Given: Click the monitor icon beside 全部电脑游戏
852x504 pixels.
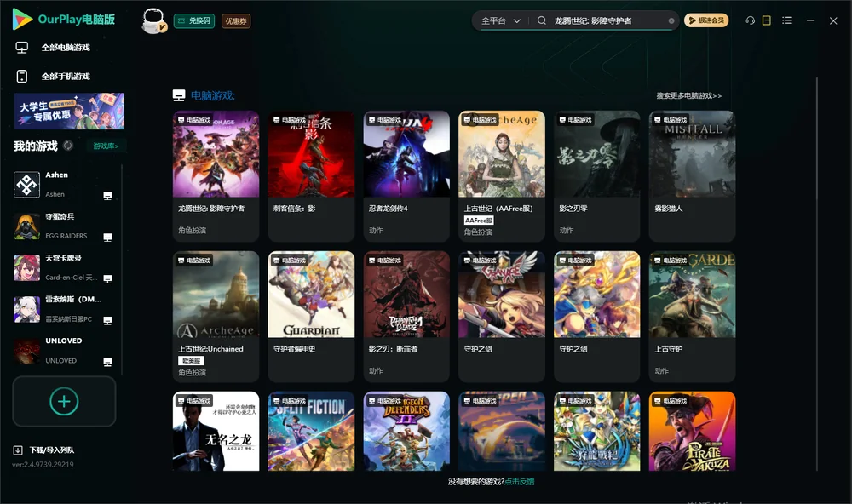Looking at the screenshot, I should (x=22, y=48).
